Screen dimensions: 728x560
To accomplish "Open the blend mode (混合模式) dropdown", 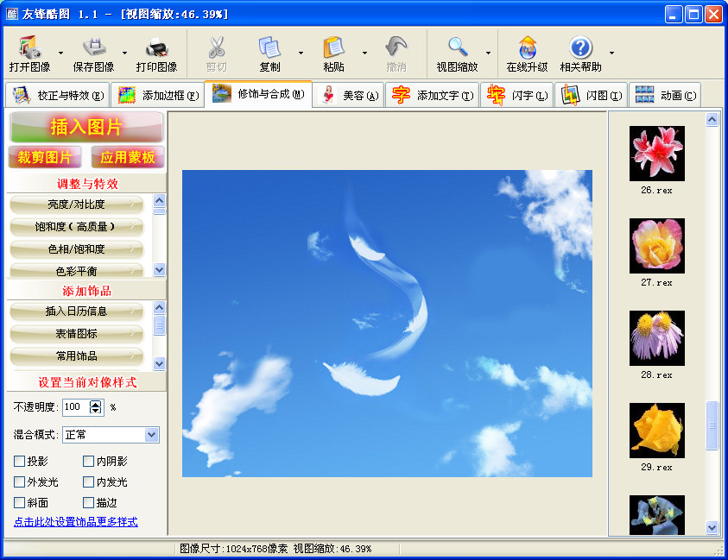I will [x=152, y=435].
